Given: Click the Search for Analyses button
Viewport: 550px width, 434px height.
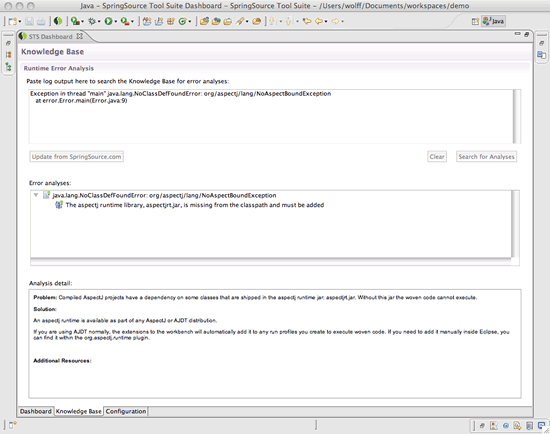Looking at the screenshot, I should coord(486,156).
